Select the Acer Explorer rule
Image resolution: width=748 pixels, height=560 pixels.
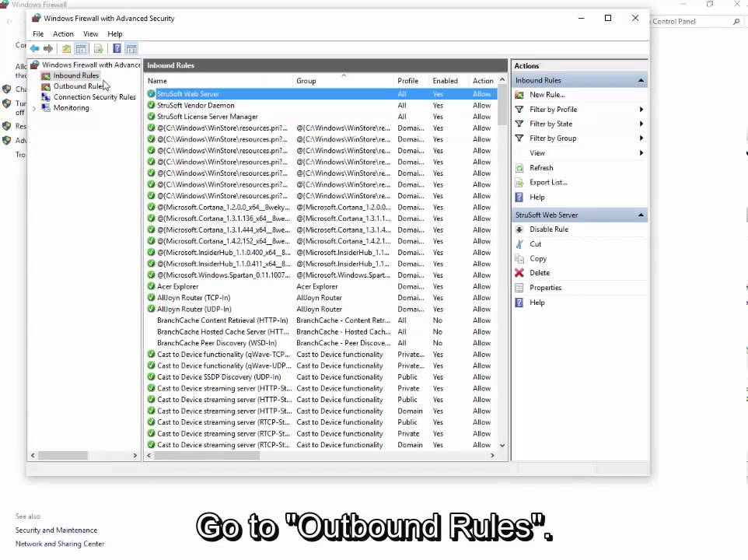pyautogui.click(x=322, y=287)
